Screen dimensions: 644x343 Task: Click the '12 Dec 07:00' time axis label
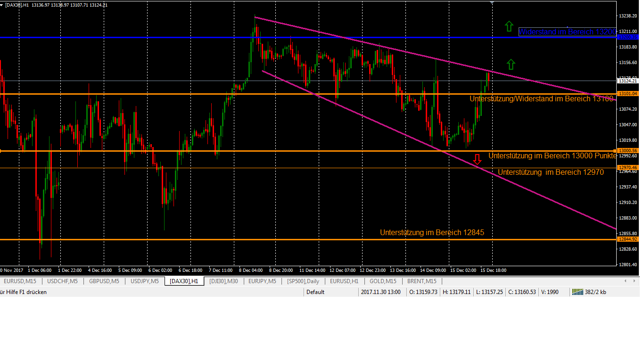[x=342, y=270]
